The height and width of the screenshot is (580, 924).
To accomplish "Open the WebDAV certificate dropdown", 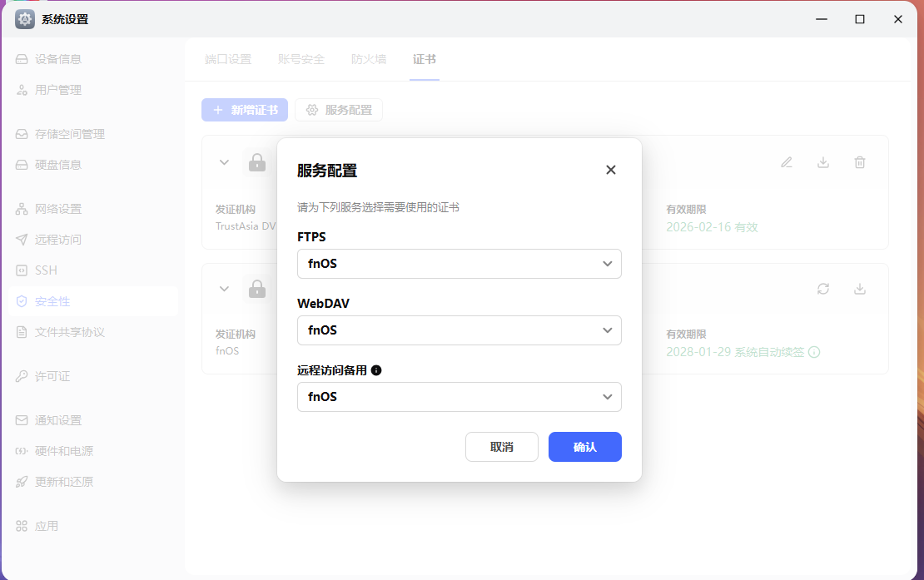I will (460, 330).
